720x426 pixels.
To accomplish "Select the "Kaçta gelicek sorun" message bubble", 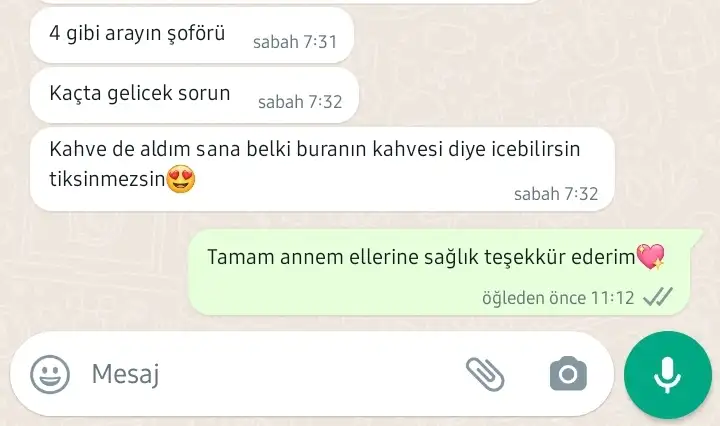I will coord(194,95).
